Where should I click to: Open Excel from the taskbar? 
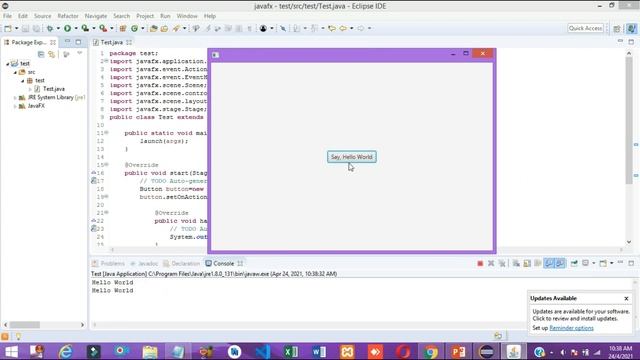(x=291, y=351)
